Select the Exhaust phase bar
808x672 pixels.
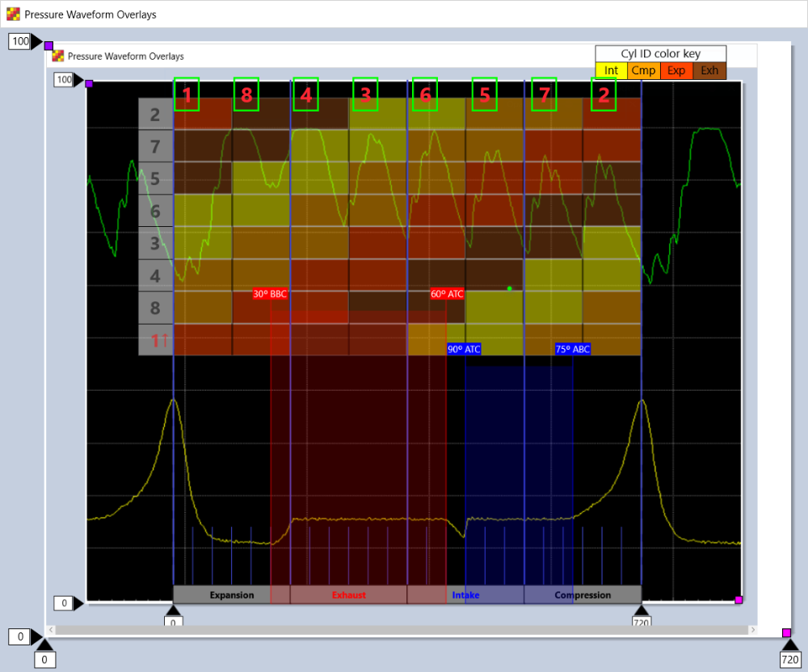pyautogui.click(x=348, y=595)
